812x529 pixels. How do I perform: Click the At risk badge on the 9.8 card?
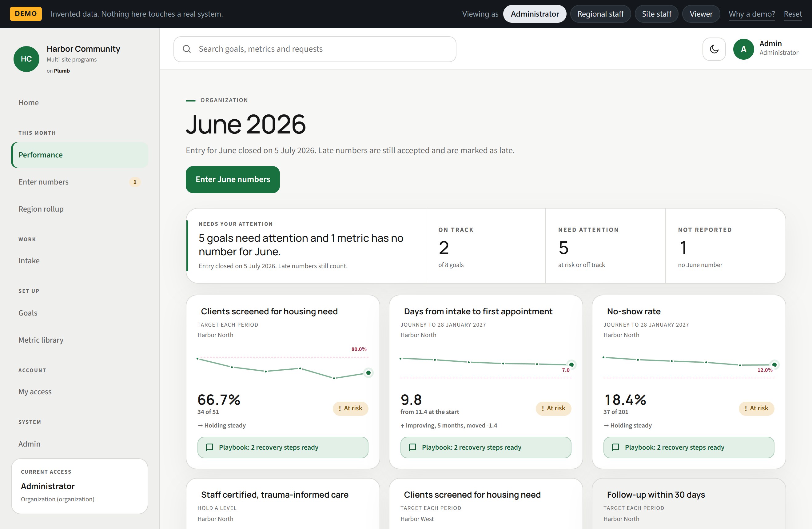click(x=553, y=408)
